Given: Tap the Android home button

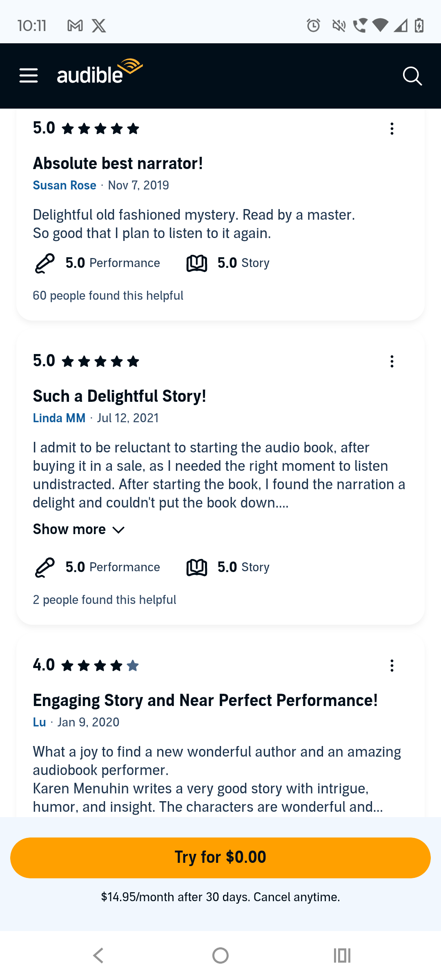Looking at the screenshot, I should point(220,955).
